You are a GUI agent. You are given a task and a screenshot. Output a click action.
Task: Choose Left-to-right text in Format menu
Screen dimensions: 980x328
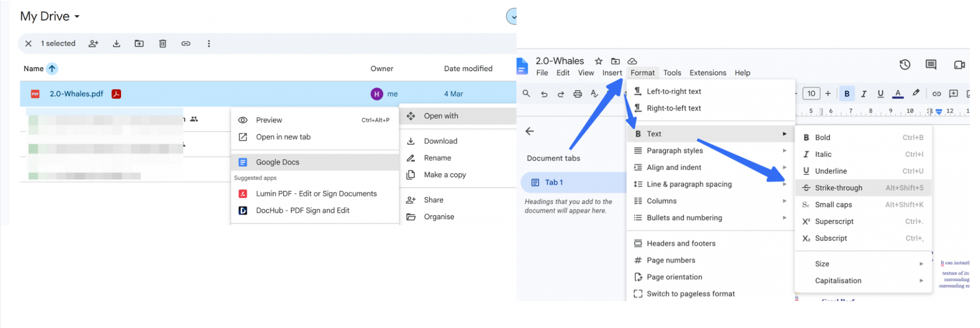click(711, 92)
